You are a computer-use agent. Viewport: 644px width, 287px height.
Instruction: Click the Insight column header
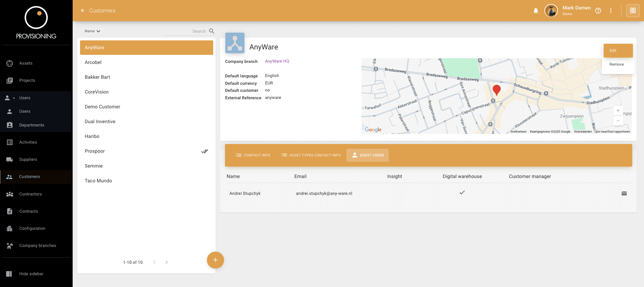394,176
